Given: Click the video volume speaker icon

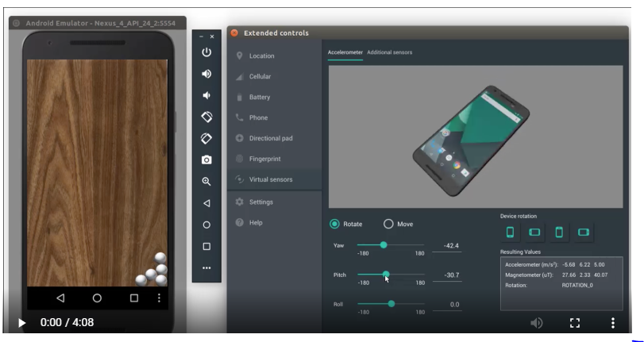Looking at the screenshot, I should coord(536,323).
